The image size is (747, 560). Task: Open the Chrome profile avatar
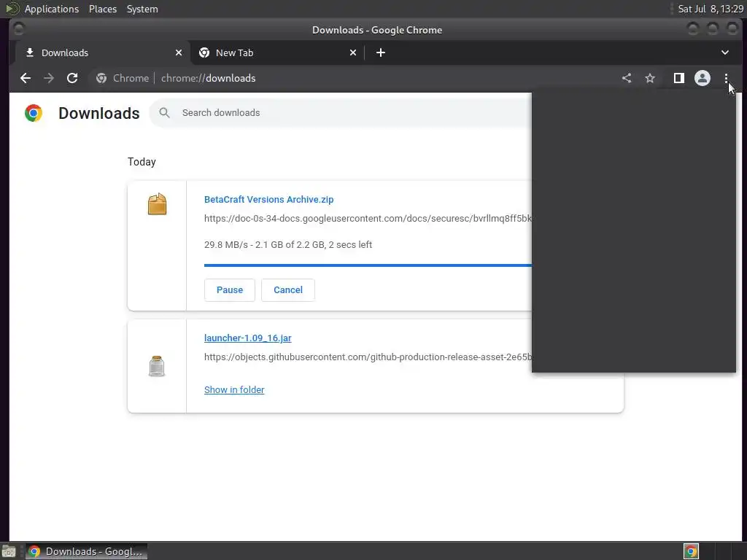point(703,78)
